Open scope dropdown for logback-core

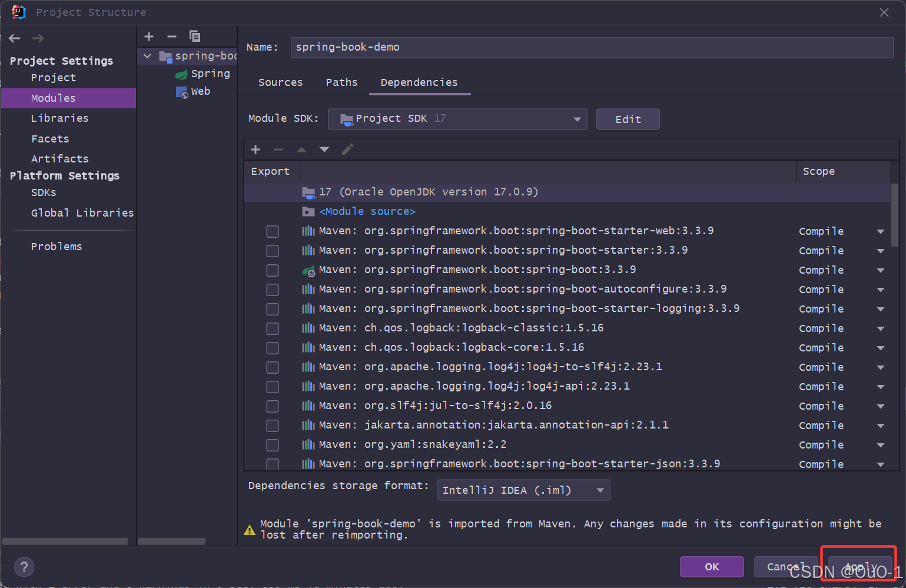[881, 348]
